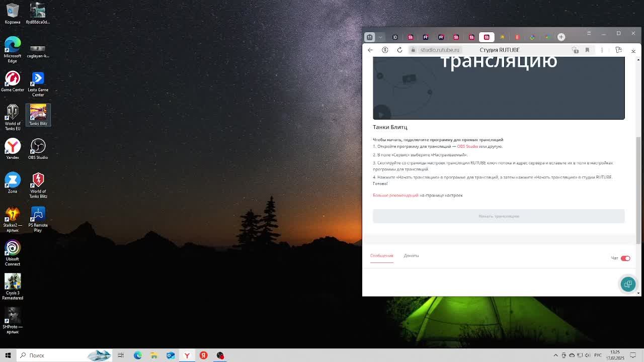
Task: Open the site protection status icon in address bar
Action: (413, 50)
